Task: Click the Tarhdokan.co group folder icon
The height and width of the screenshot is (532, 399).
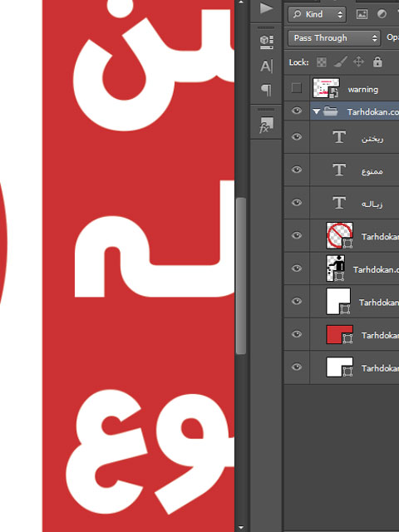Action: [330, 111]
